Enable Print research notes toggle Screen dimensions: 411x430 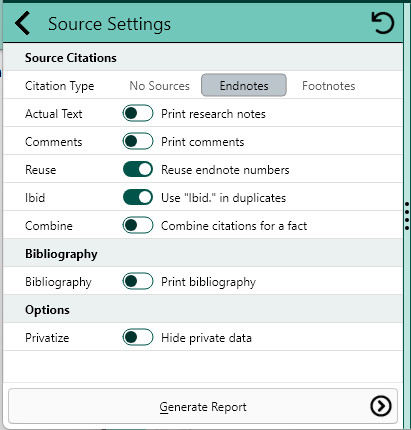[138, 113]
